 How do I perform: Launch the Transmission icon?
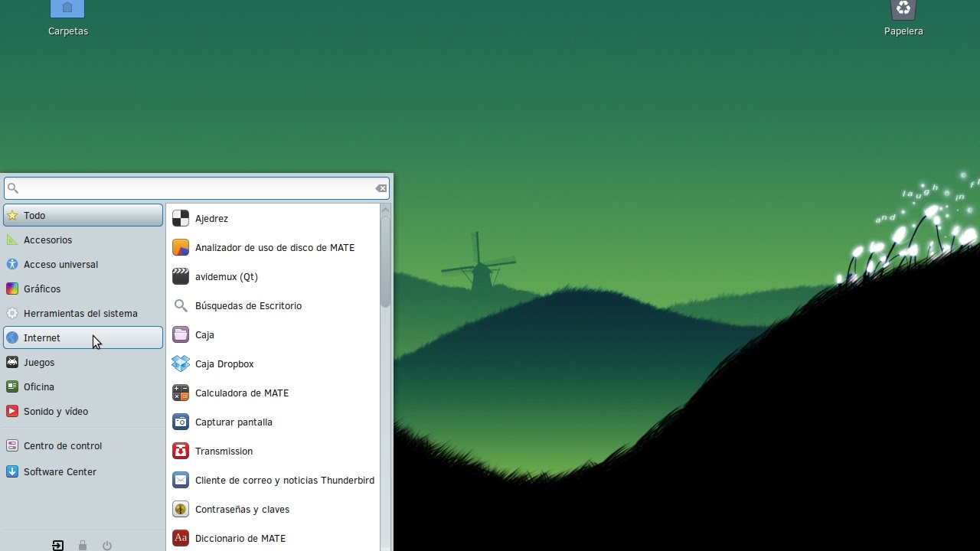[x=181, y=452]
